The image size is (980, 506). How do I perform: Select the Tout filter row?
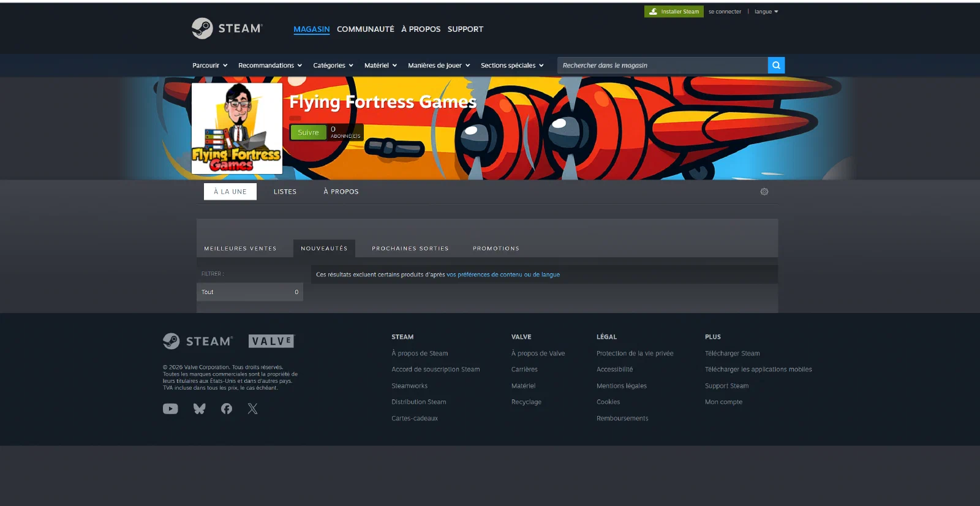[250, 292]
